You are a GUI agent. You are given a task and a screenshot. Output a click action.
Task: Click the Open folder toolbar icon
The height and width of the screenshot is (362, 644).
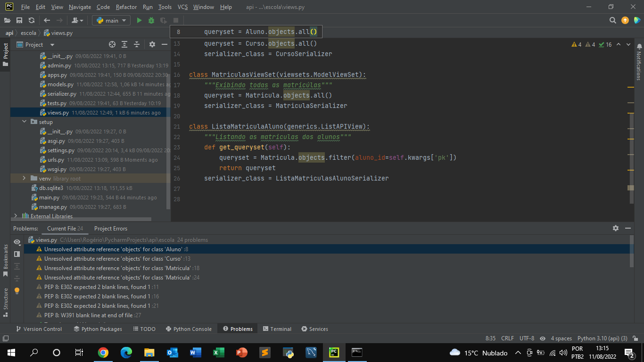point(7,20)
